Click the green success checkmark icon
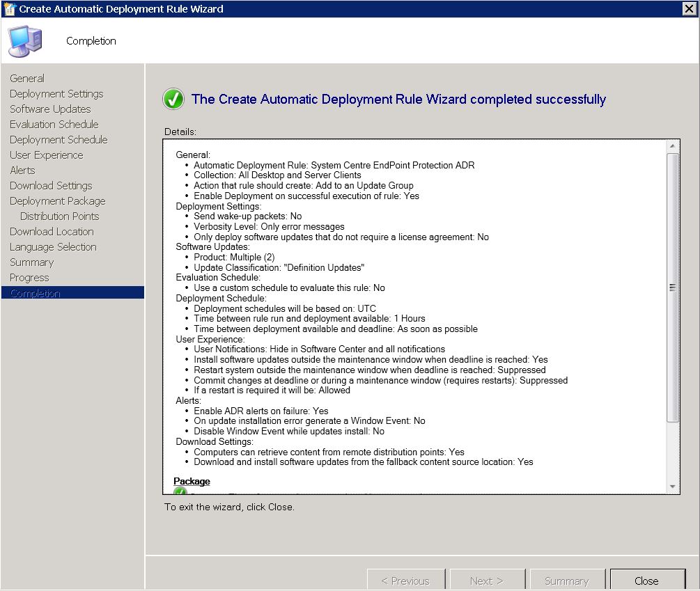The image size is (700, 591). click(x=173, y=99)
